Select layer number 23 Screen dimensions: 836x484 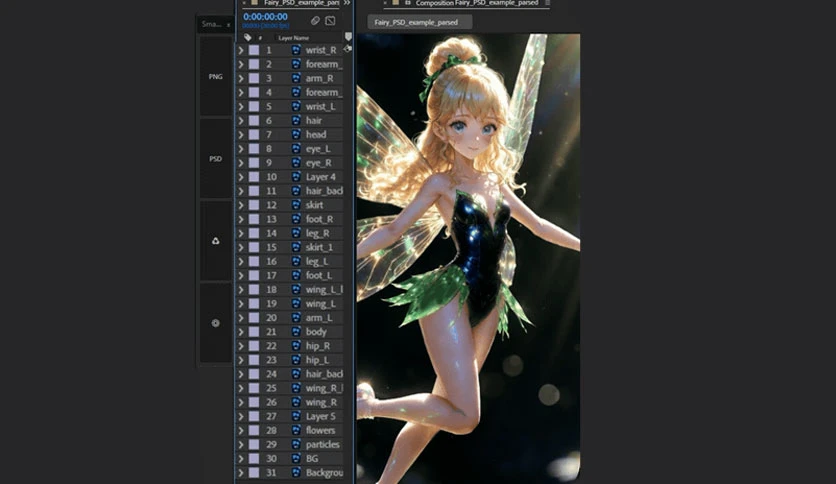(x=271, y=360)
